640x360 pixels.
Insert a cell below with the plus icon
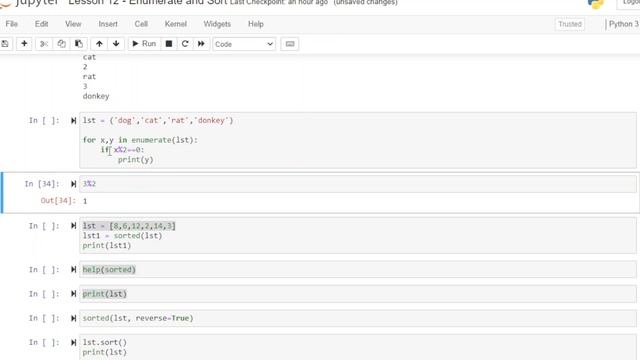coord(24,44)
